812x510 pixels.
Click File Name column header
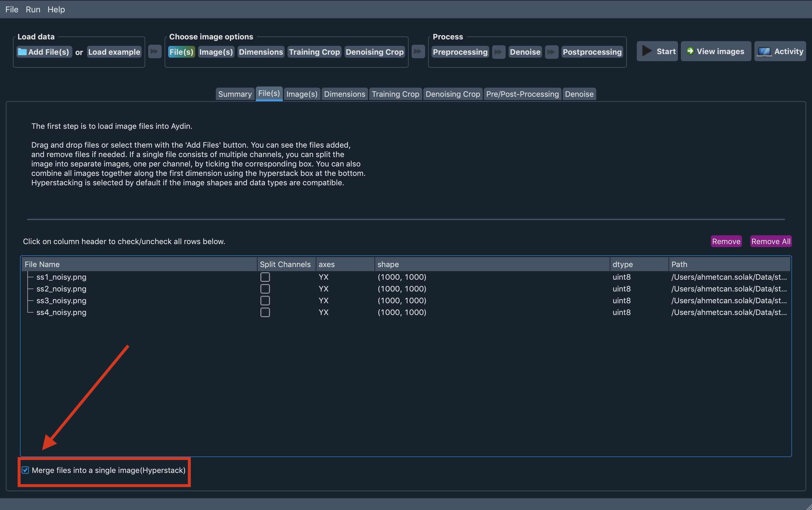139,264
